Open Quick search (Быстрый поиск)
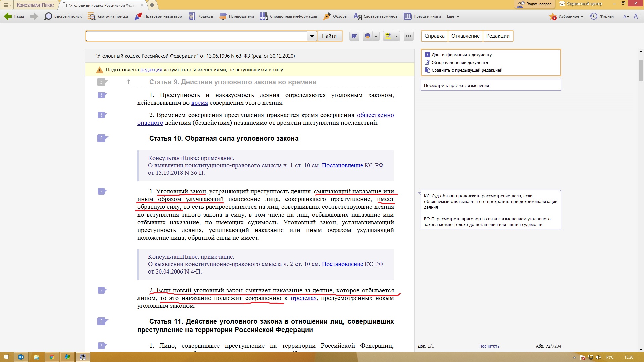Image resolution: width=644 pixels, height=362 pixels. 63,16
